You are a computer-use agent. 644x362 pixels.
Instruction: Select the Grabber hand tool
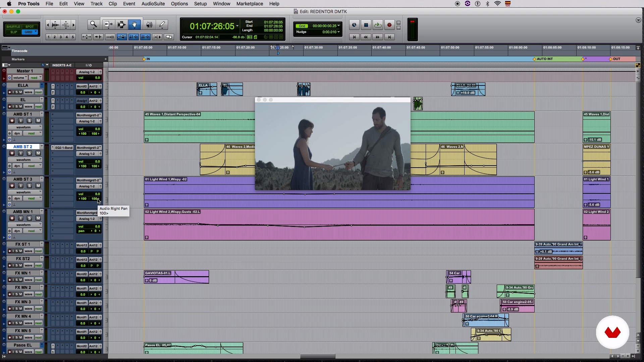pyautogui.click(x=135, y=24)
